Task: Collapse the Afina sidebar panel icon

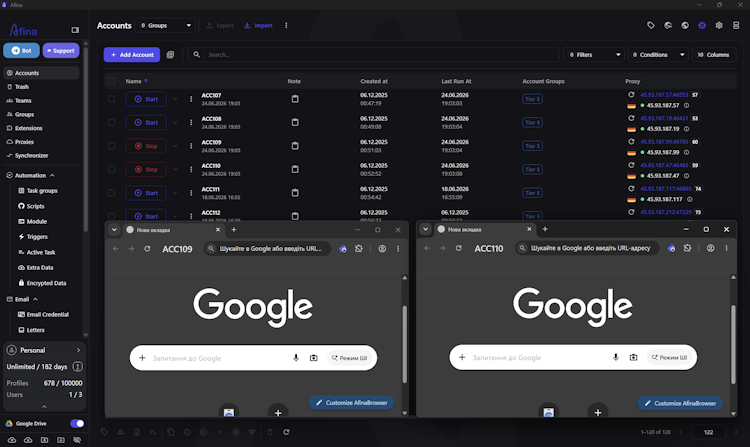Action: pyautogui.click(x=75, y=30)
